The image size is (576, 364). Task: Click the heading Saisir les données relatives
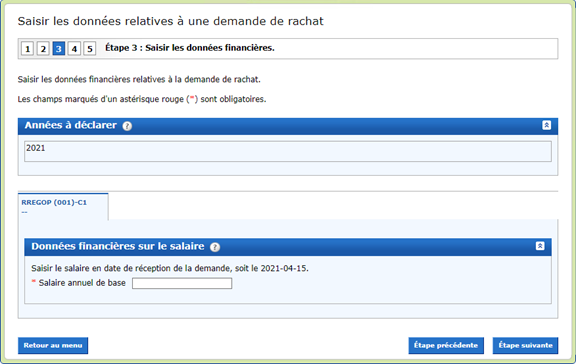tap(170, 21)
